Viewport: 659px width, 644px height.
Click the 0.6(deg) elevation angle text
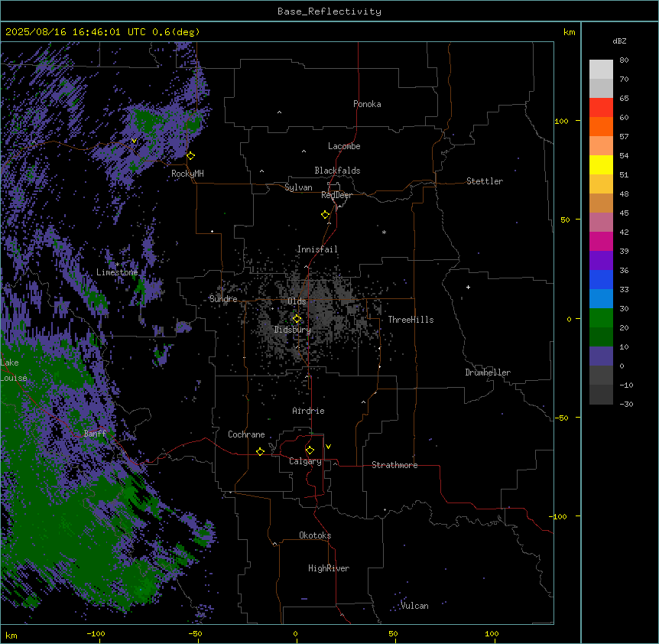coord(176,32)
